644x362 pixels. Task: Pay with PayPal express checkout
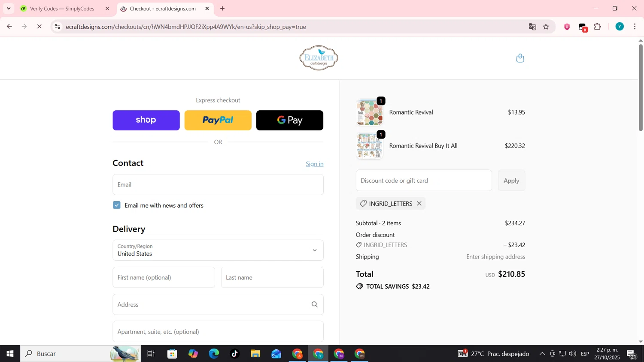[218, 121]
